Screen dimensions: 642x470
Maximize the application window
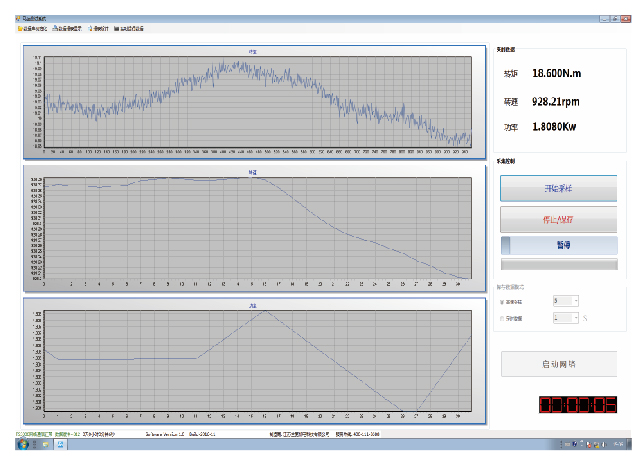615,19
